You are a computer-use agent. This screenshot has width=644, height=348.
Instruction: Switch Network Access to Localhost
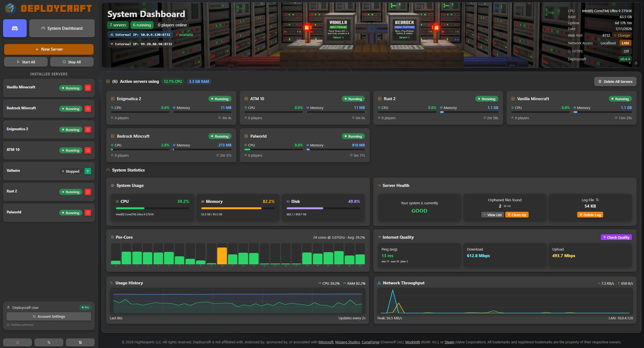point(608,43)
